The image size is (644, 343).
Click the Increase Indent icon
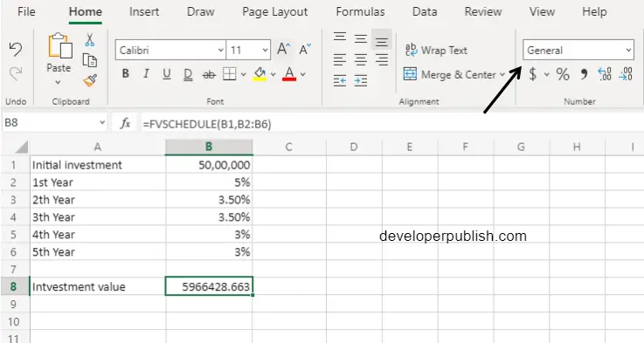(x=361, y=80)
